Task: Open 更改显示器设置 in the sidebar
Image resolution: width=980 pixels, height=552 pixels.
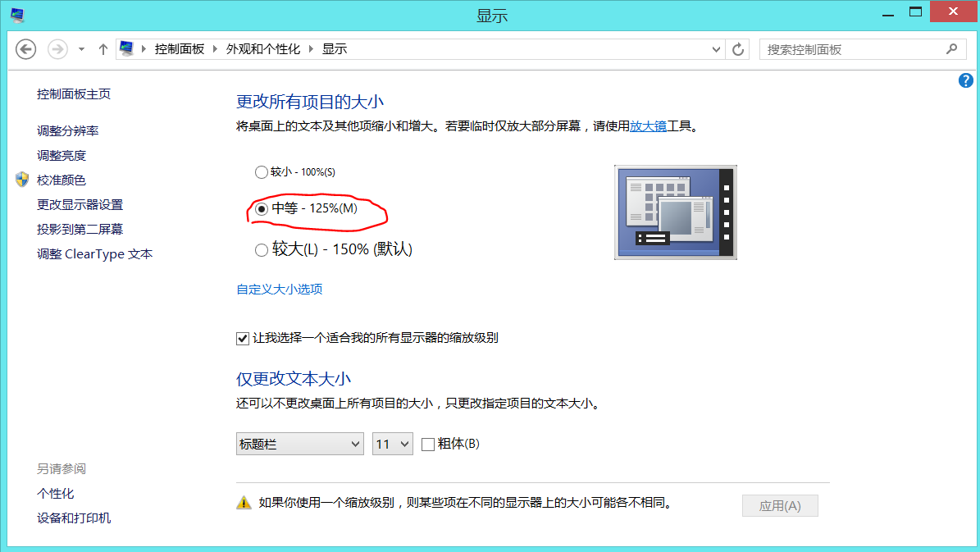Action: pos(80,204)
